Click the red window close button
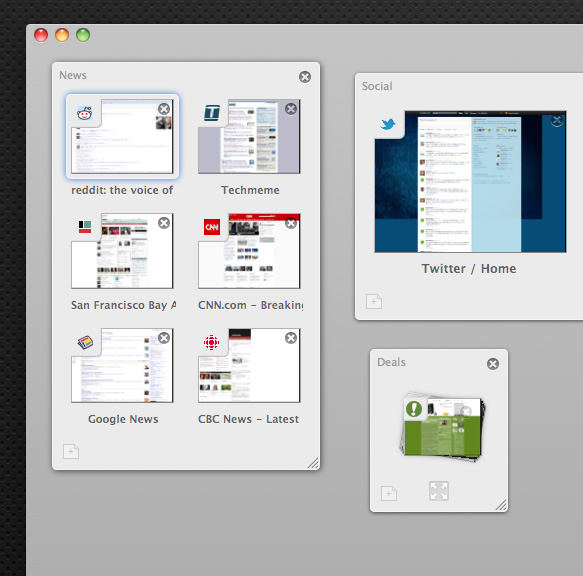The image size is (583, 576). tap(41, 35)
